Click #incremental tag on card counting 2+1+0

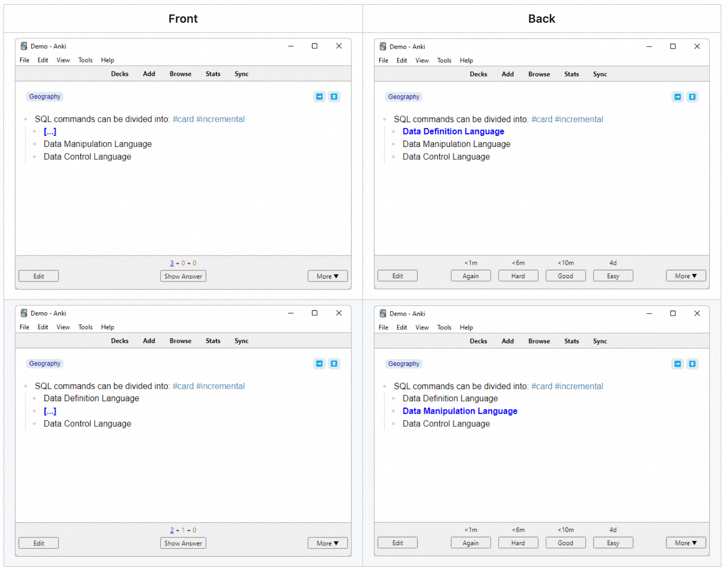point(220,386)
